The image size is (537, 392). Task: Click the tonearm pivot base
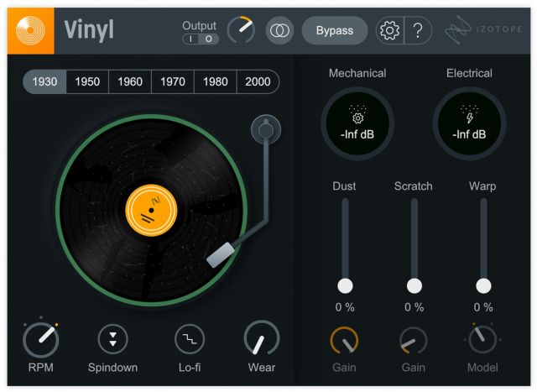[266, 129]
